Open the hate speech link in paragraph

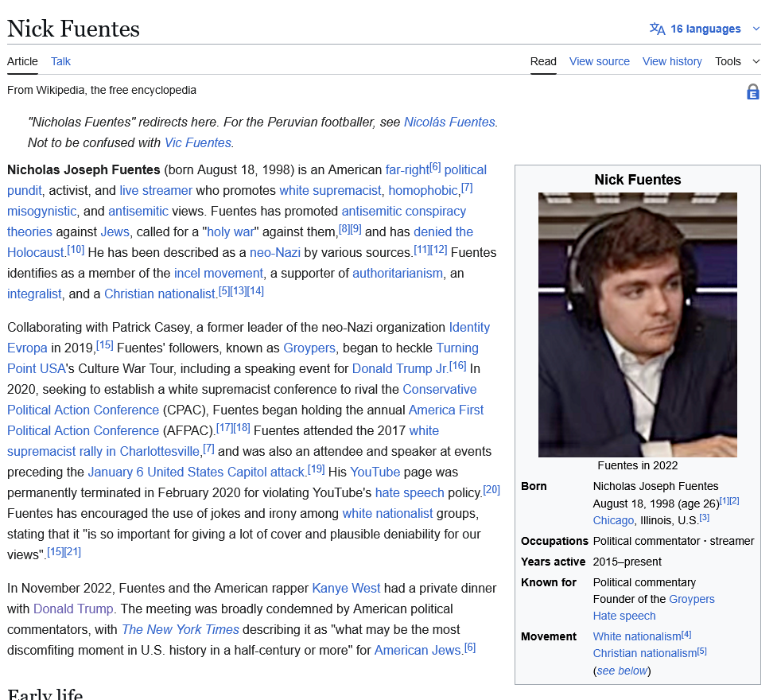click(x=410, y=492)
